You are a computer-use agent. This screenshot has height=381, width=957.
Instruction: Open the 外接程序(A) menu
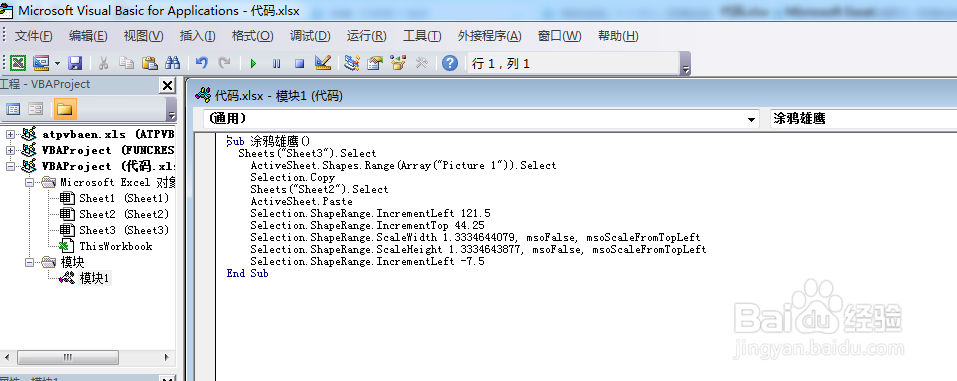489,36
